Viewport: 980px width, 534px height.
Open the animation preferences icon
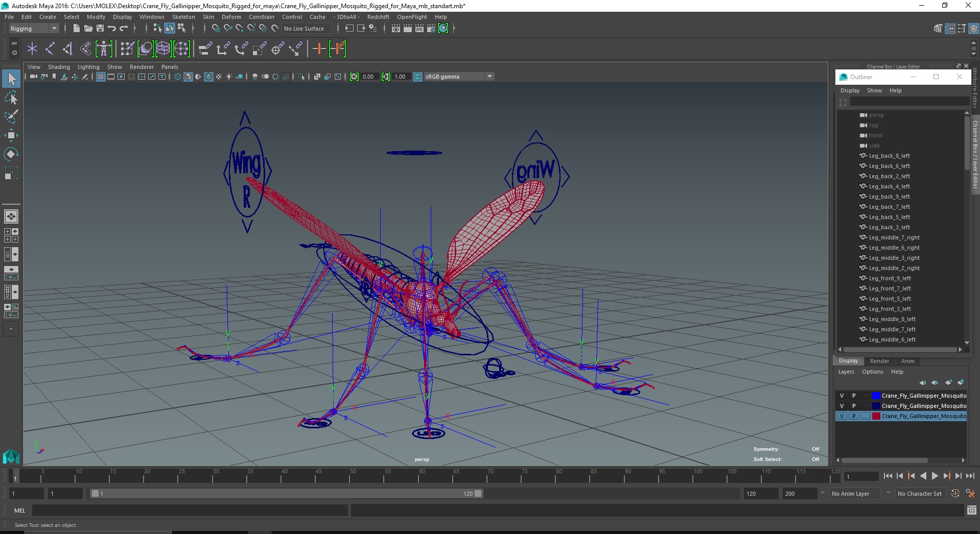tap(970, 494)
